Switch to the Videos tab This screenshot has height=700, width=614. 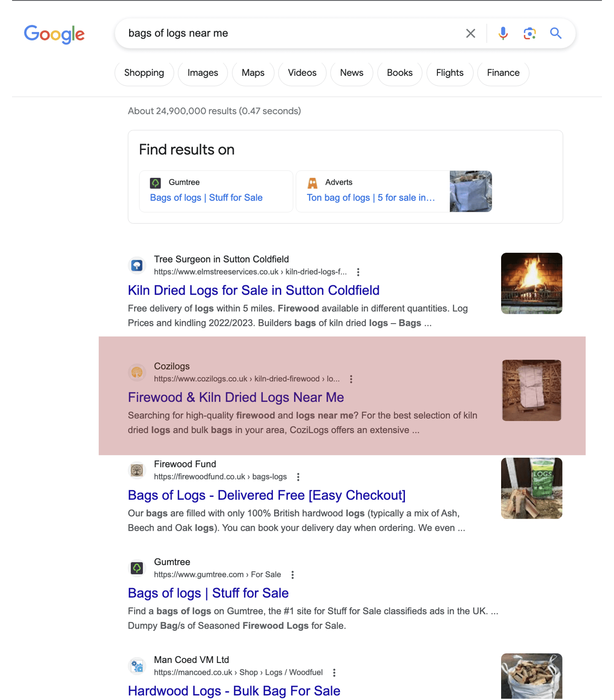click(302, 73)
